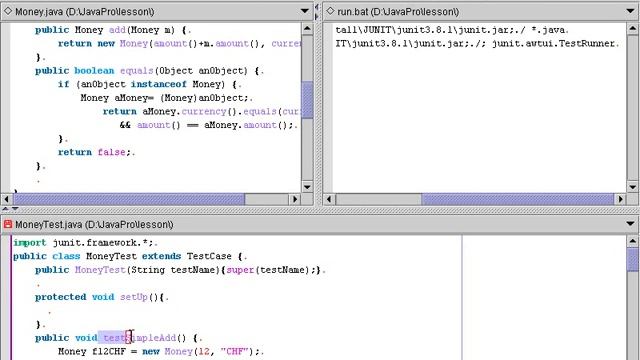The width and height of the screenshot is (640, 360).
Task: Click the diamond status icon beside run.bat
Action: click(330, 11)
